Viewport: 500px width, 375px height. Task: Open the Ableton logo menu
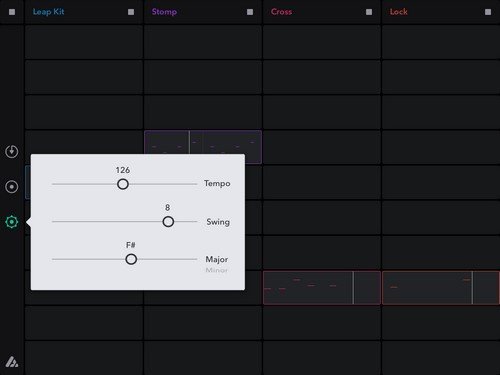[x=12, y=362]
